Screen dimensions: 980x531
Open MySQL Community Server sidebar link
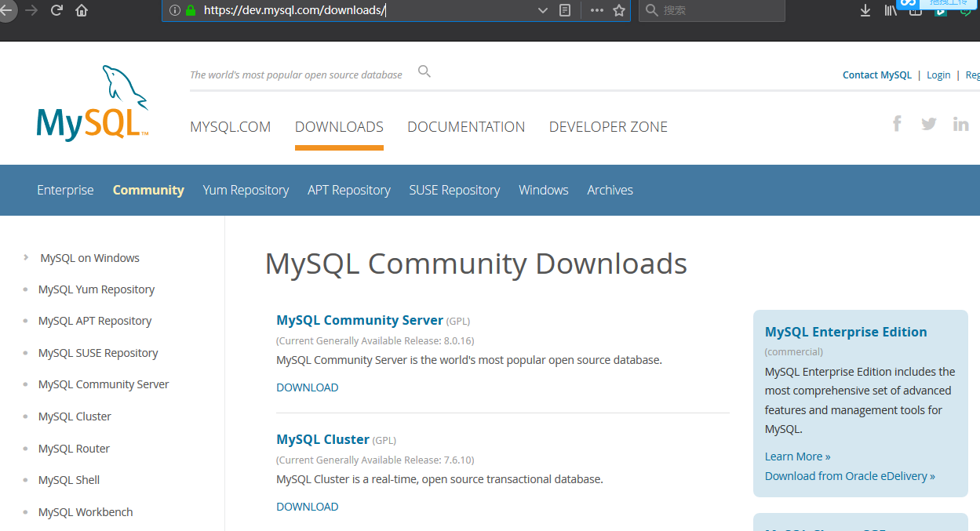[x=104, y=384]
